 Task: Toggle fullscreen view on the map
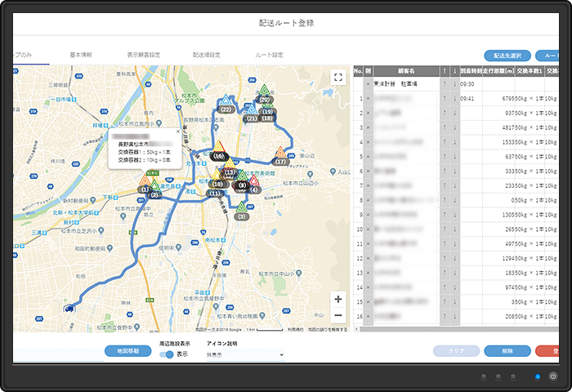tap(338, 77)
